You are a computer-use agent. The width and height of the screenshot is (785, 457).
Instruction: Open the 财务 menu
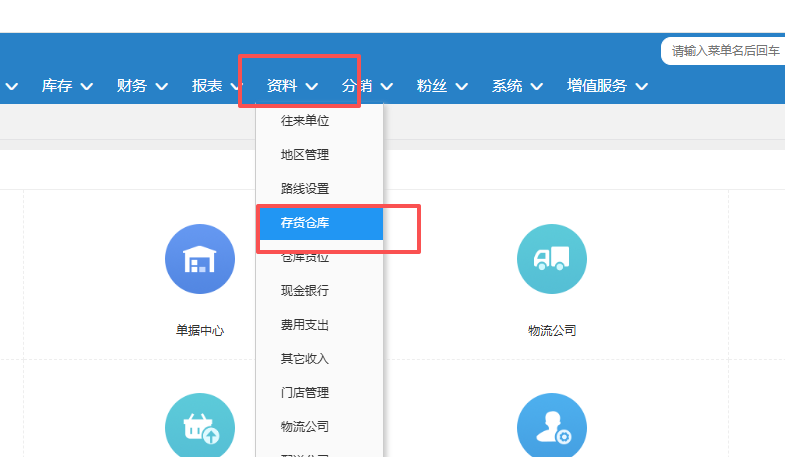pyautogui.click(x=132, y=86)
